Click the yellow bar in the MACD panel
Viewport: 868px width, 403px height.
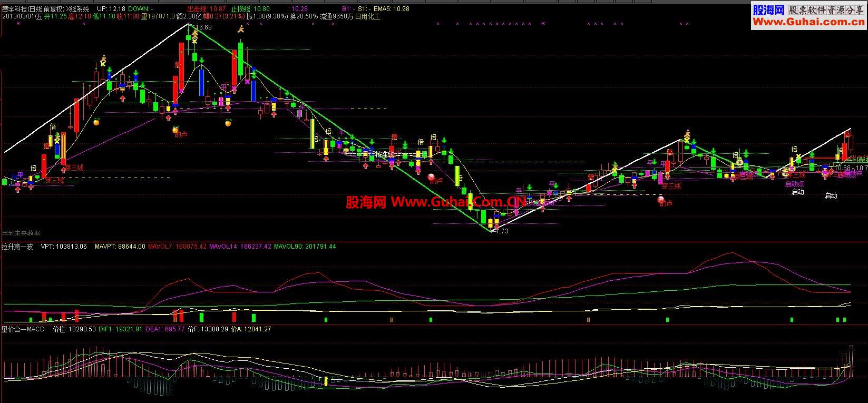[326, 381]
